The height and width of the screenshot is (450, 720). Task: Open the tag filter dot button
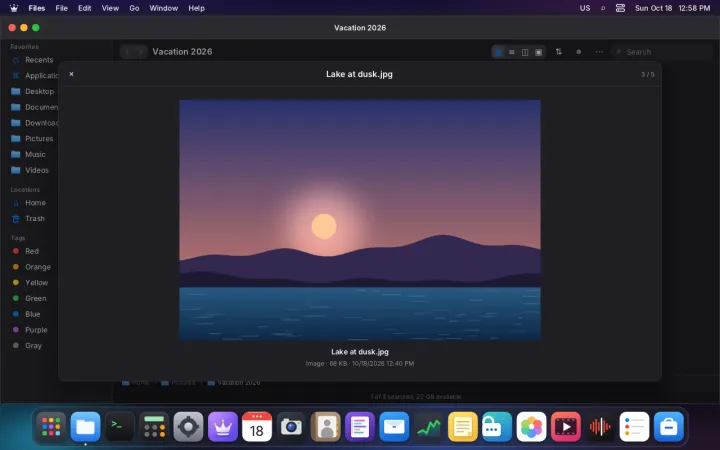click(579, 52)
